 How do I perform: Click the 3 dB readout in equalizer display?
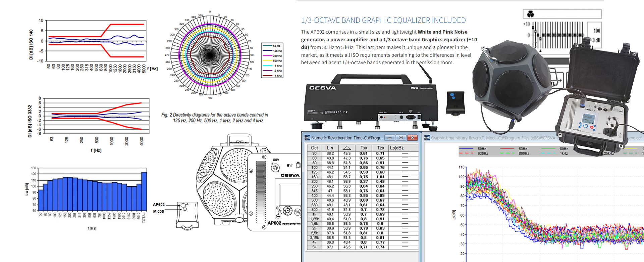tap(596, 40)
